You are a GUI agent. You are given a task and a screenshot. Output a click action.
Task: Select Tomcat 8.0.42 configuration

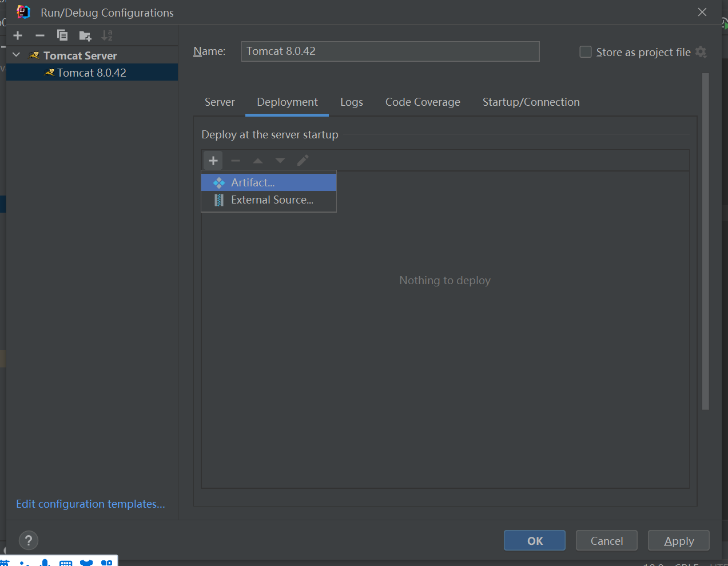point(92,73)
